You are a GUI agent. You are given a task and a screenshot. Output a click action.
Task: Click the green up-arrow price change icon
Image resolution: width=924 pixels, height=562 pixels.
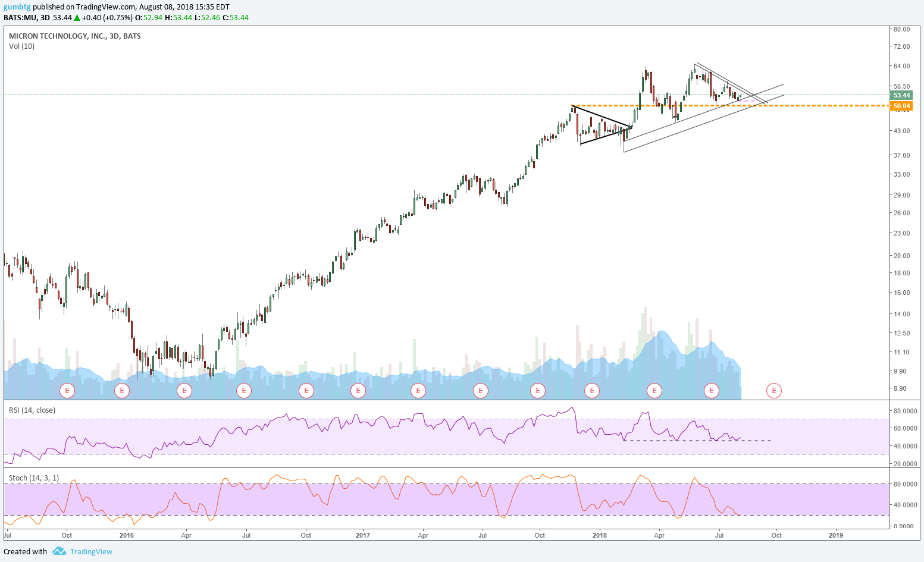pos(77,18)
